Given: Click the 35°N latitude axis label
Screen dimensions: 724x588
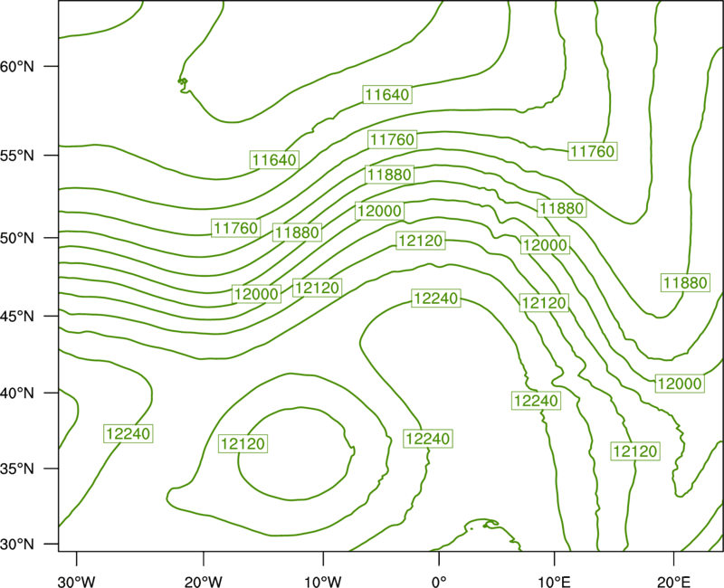Looking at the screenshot, I should [x=17, y=469].
